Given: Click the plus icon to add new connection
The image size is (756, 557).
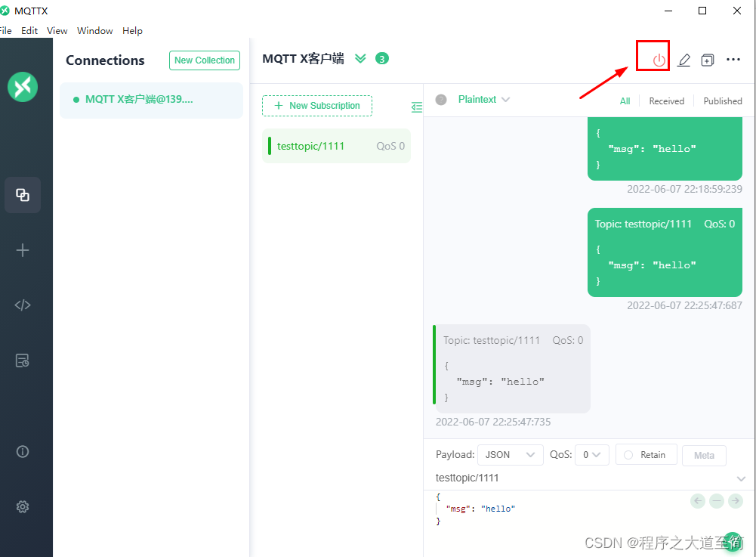Looking at the screenshot, I should tap(23, 250).
